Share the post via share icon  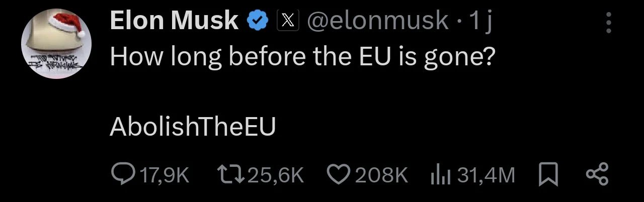click(598, 174)
